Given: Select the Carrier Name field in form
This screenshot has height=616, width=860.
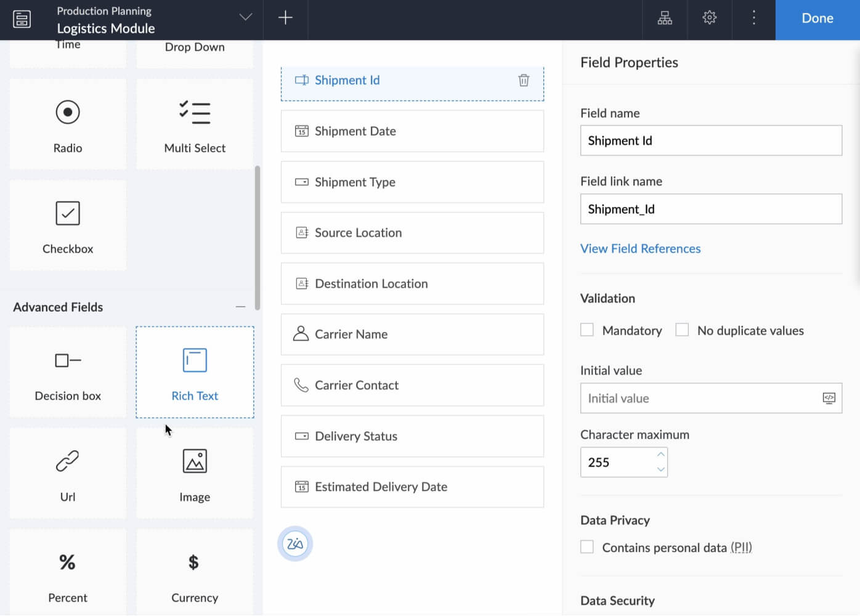Looking at the screenshot, I should (x=412, y=334).
